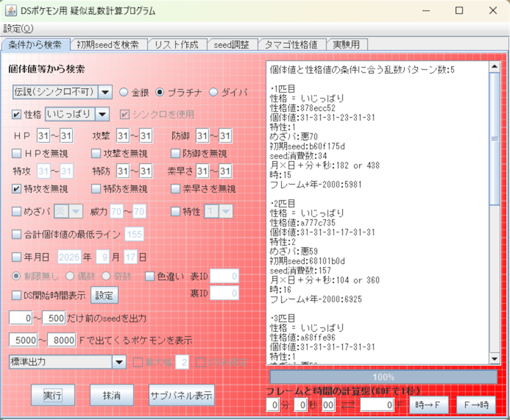The image size is (510, 420).
Task: Click the 設定 button beside DS開始時間表示
Action: pos(104,295)
